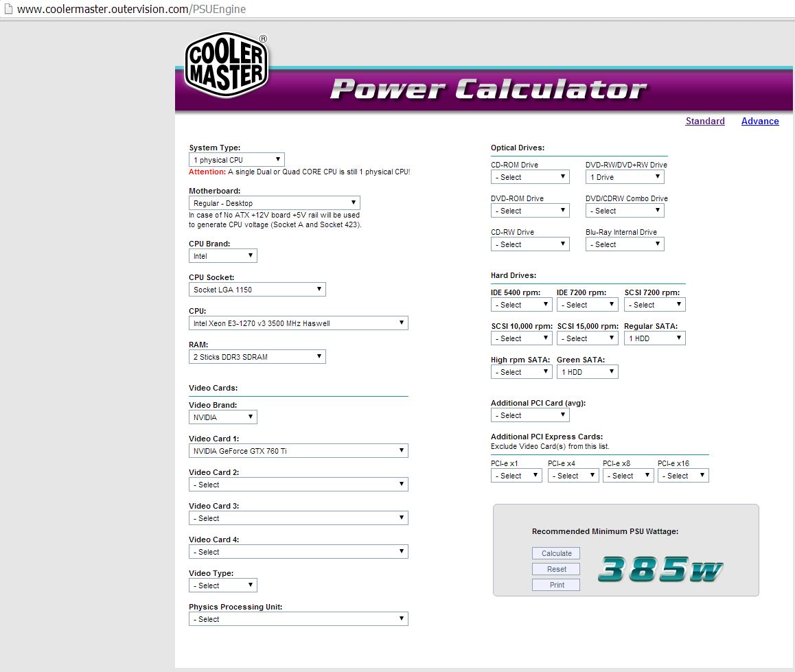Open the PCI-e x4 dropdown
This screenshot has height=672, width=795.
coord(573,476)
